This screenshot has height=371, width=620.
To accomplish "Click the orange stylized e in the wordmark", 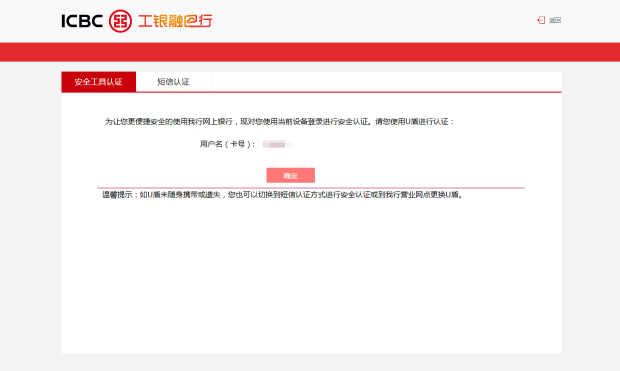I will click(191, 21).
